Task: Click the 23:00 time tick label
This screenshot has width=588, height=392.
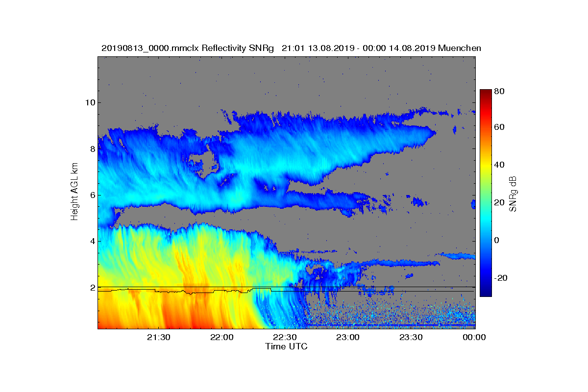Action: point(348,337)
